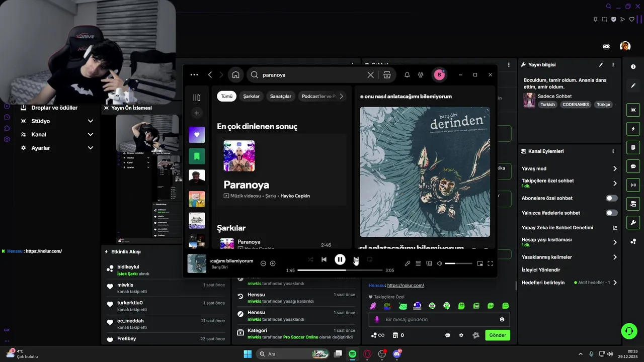Open Adventure Time playlist thumbnail in sidebar

197,199
